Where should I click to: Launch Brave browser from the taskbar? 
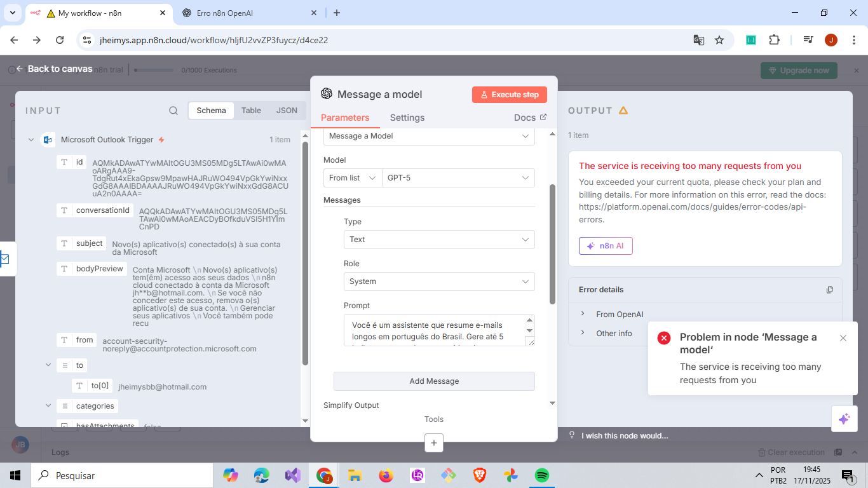tap(480, 475)
